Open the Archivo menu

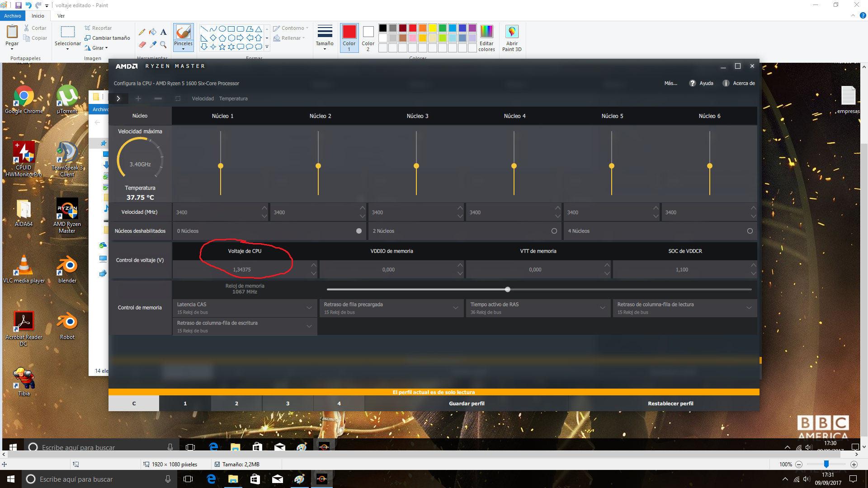13,16
